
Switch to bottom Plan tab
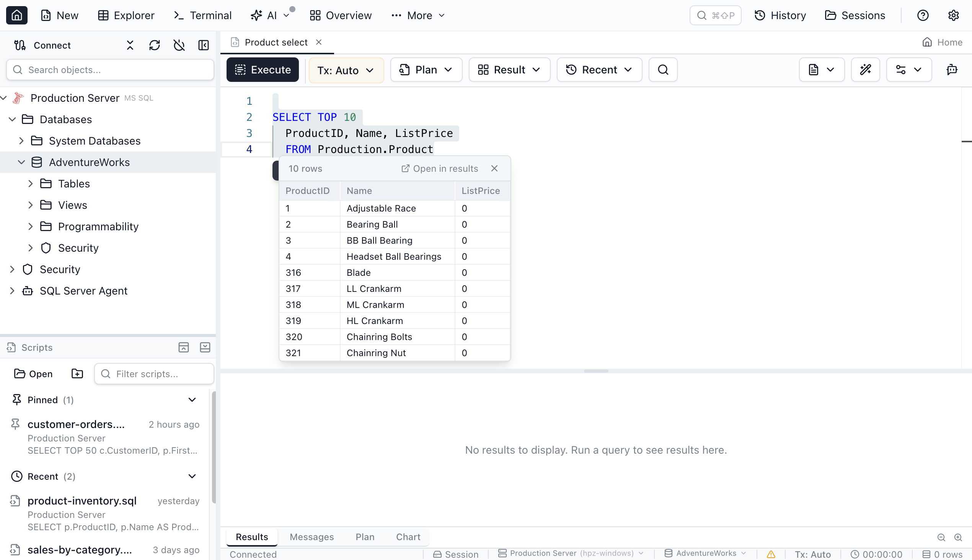(365, 537)
